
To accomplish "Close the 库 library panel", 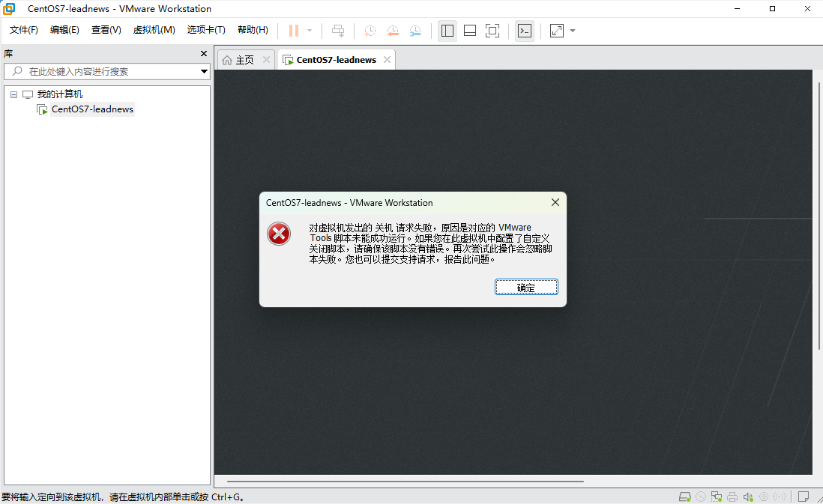I will 204,53.
